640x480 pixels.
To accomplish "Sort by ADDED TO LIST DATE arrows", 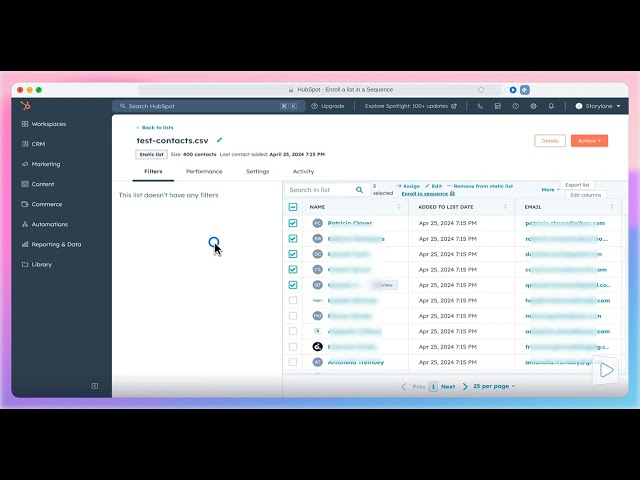I will [x=505, y=207].
